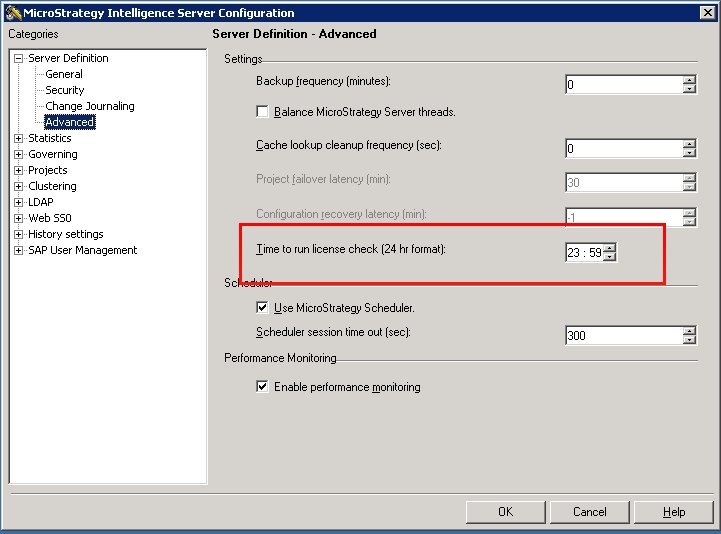Decrease license check time with down arrow
721x534 pixels.
609,257
